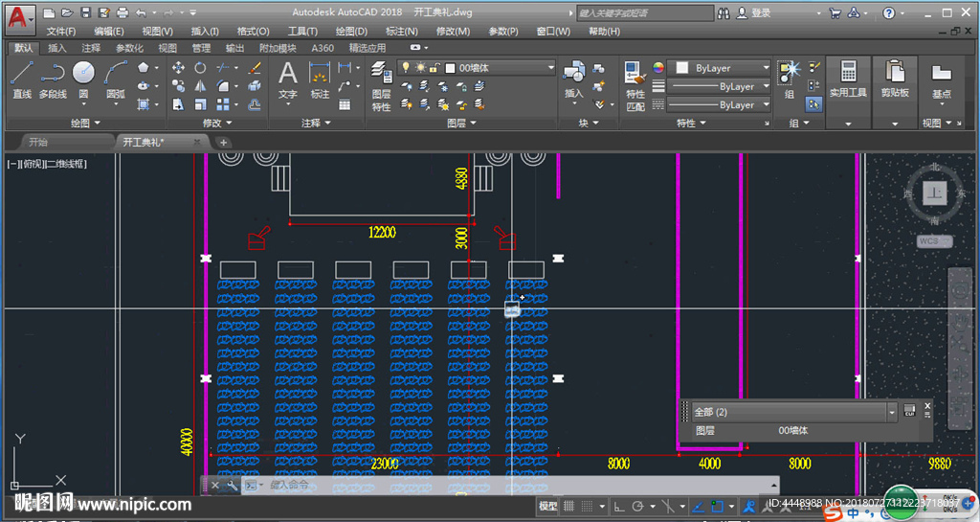The height and width of the screenshot is (522, 980).
Task: Expand the 图层 panel
Action: (x=461, y=124)
